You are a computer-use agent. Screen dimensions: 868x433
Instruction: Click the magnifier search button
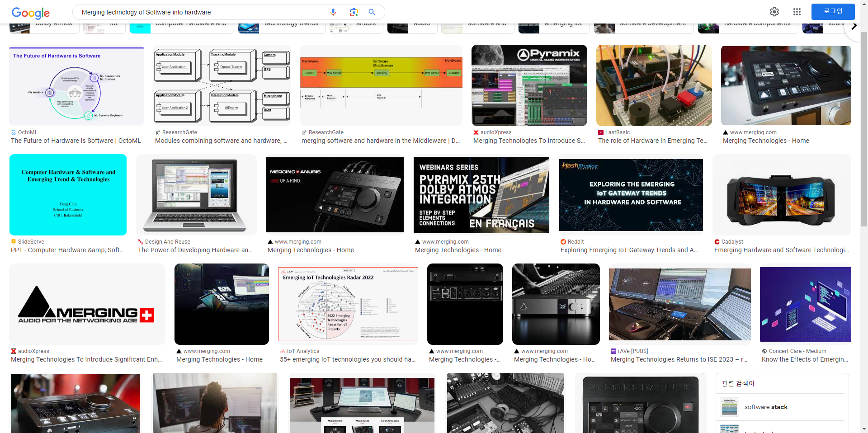point(372,12)
